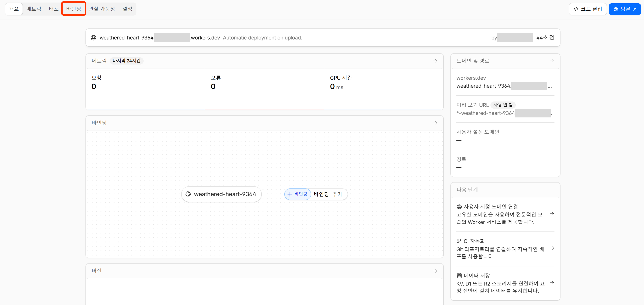644x305 pixels.
Task: Click the globe icon beside the workers.dev URL
Action: point(93,38)
